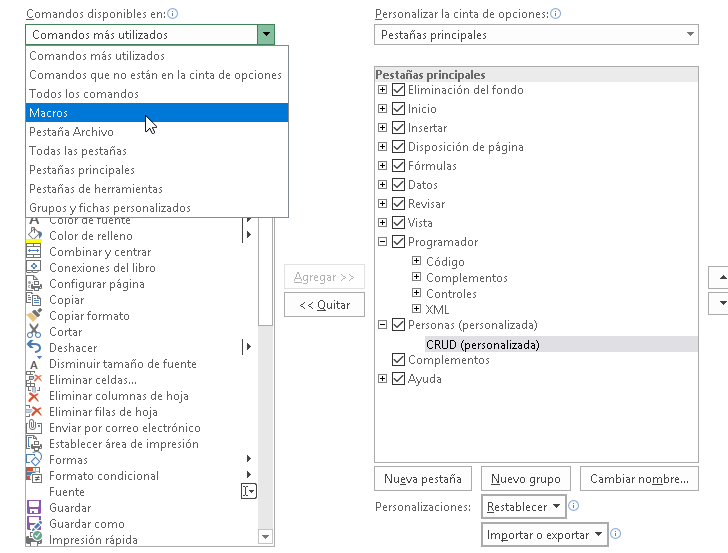Image resolution: width=728 pixels, height=553 pixels.
Task: Click the Deshacer undo arrow icon
Action: (34, 347)
